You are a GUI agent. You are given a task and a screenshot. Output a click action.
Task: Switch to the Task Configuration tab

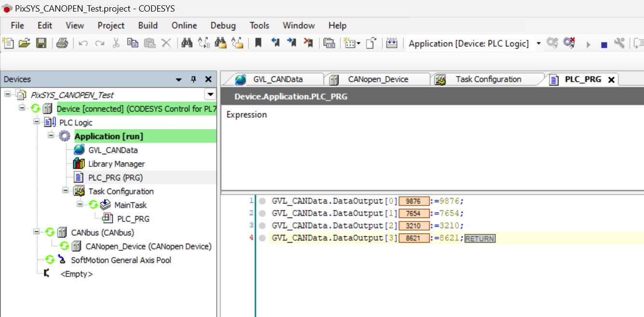(488, 80)
